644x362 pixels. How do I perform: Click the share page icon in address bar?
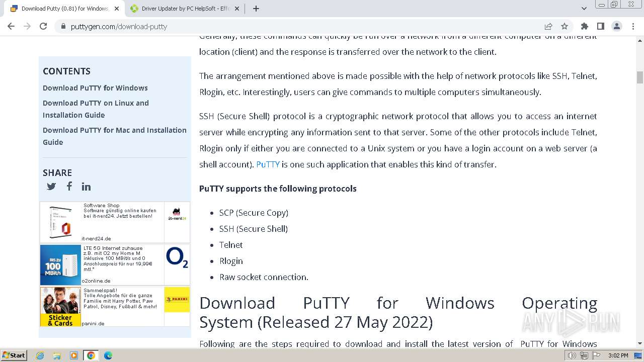(x=548, y=26)
